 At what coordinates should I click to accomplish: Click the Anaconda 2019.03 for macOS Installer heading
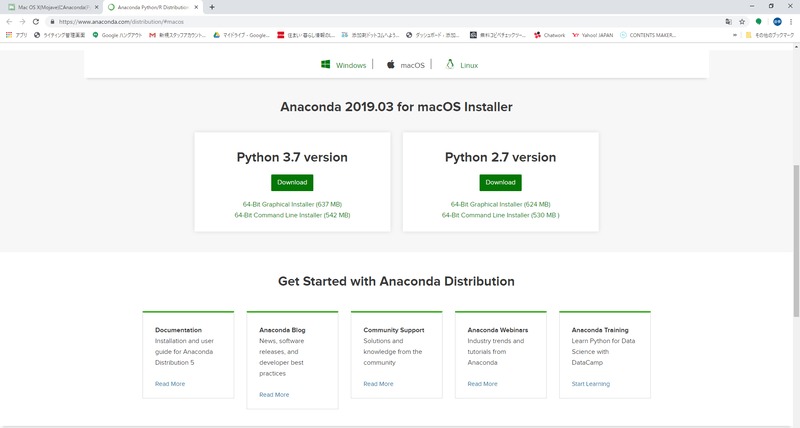(396, 107)
